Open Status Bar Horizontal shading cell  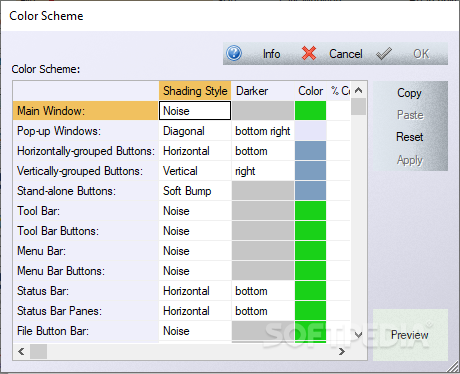coord(195,291)
